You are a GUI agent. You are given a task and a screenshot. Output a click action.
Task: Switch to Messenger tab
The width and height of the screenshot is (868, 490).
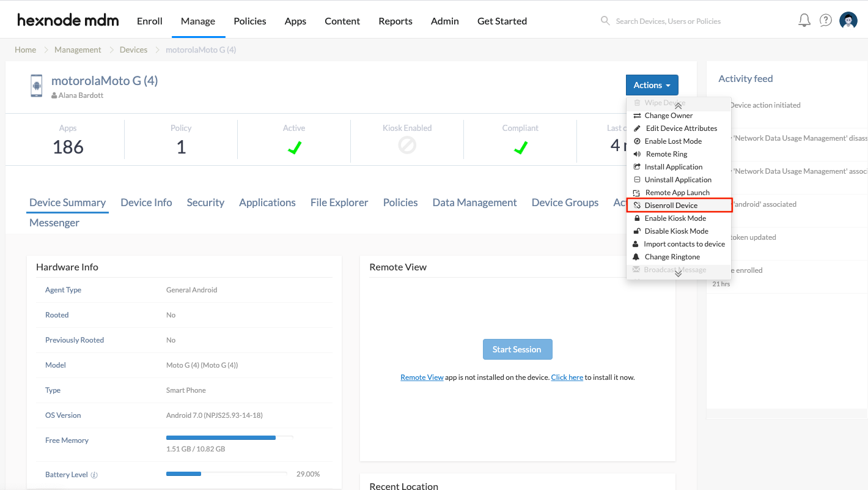coord(54,223)
